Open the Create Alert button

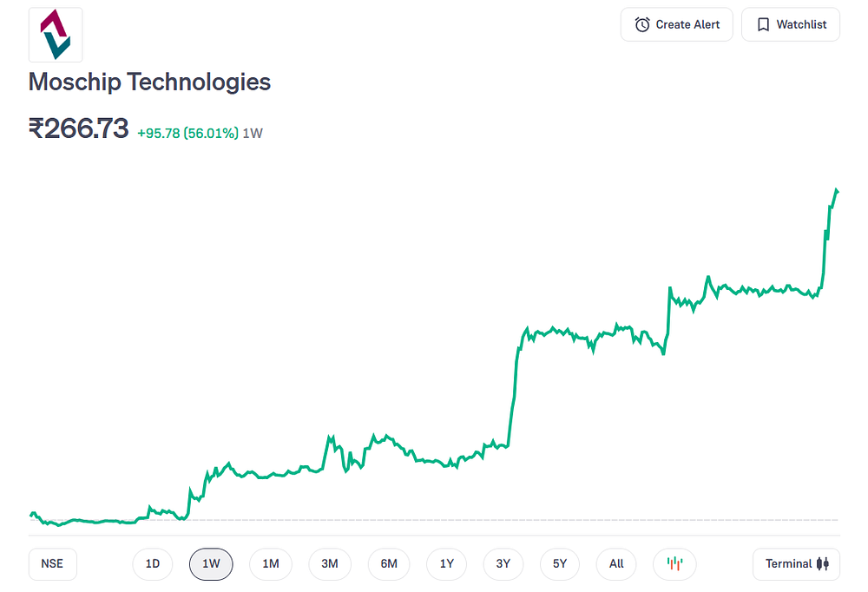pyautogui.click(x=676, y=24)
